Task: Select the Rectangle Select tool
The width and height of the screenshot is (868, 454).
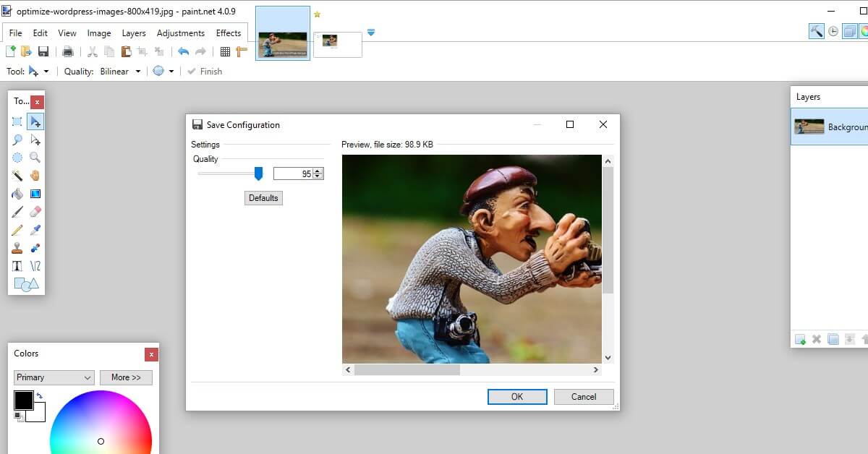Action: 17,121
